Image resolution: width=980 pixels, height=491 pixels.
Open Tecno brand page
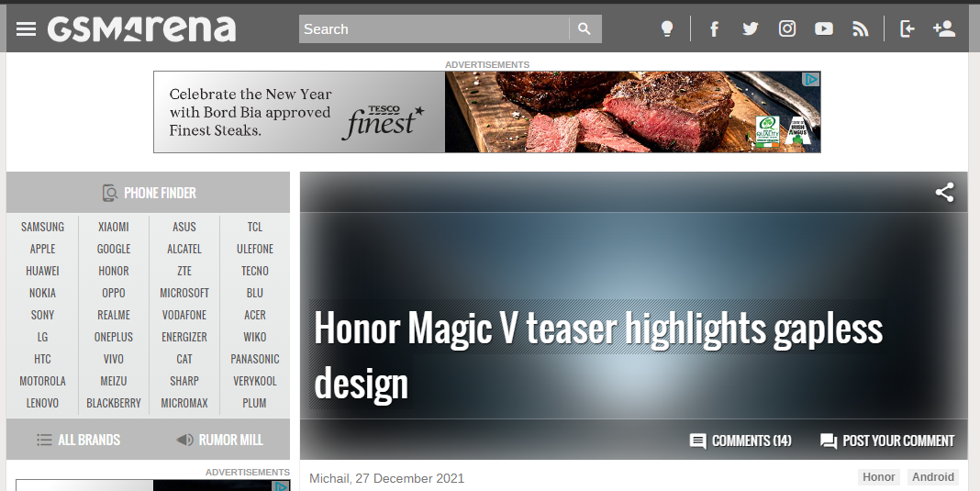[255, 271]
